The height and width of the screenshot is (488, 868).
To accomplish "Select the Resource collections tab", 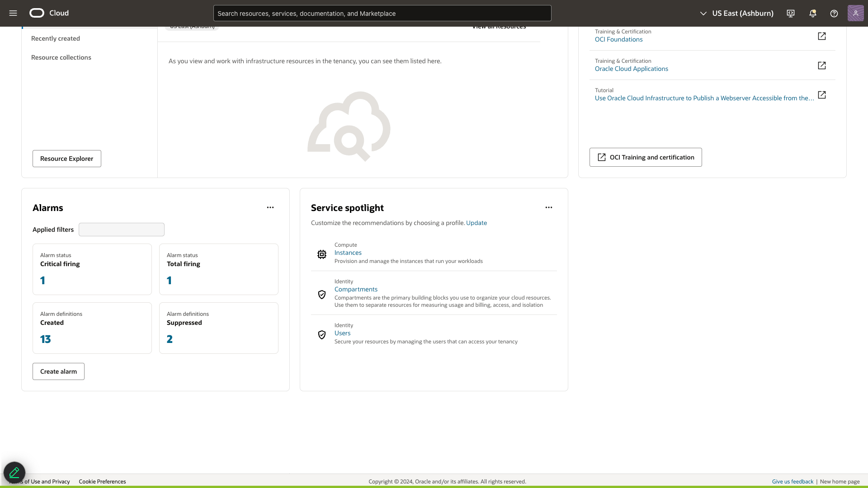I will point(61,57).
